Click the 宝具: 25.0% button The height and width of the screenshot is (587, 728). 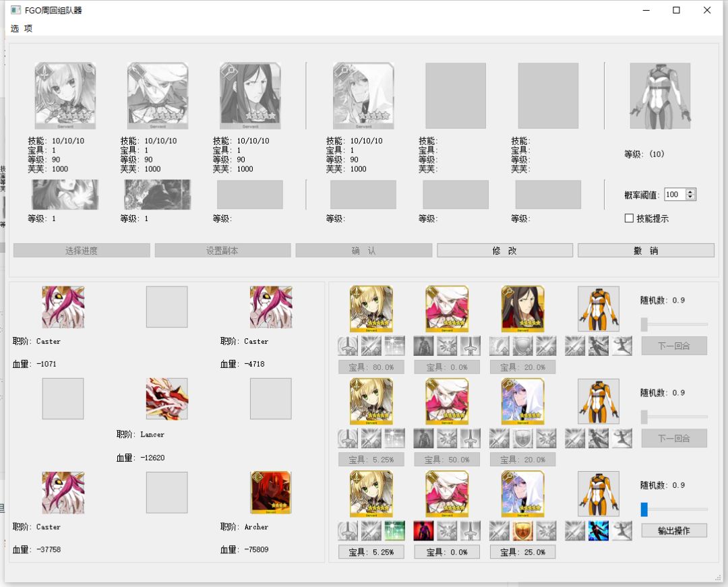523,552
